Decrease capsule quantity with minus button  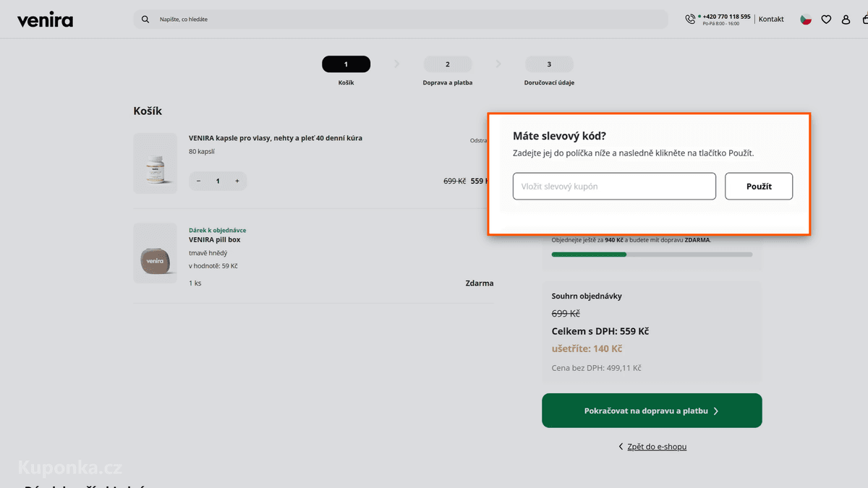[x=199, y=181]
